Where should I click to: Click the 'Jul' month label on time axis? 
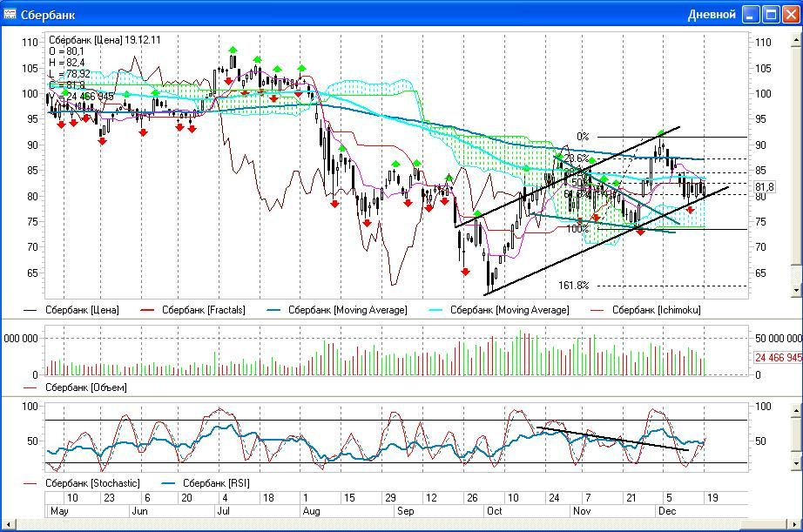point(223,511)
